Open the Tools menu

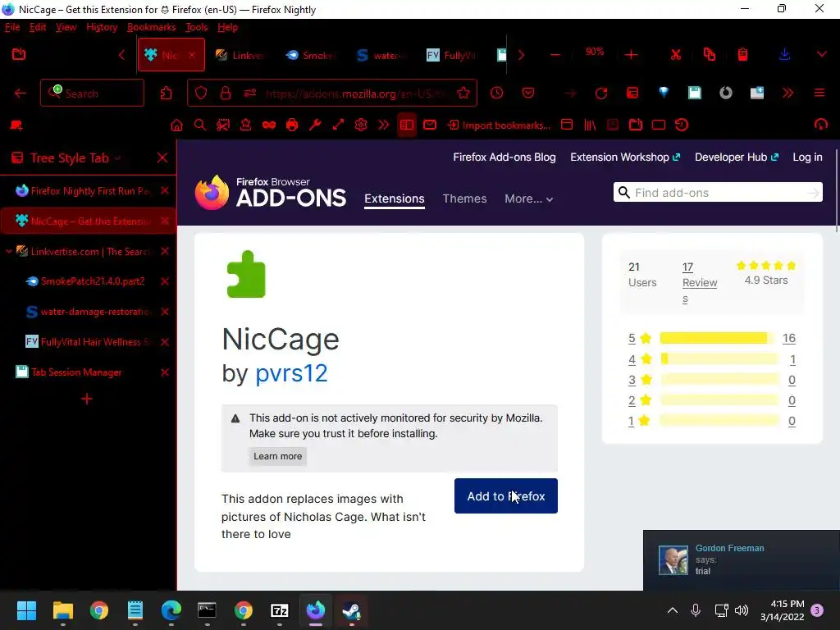197,27
